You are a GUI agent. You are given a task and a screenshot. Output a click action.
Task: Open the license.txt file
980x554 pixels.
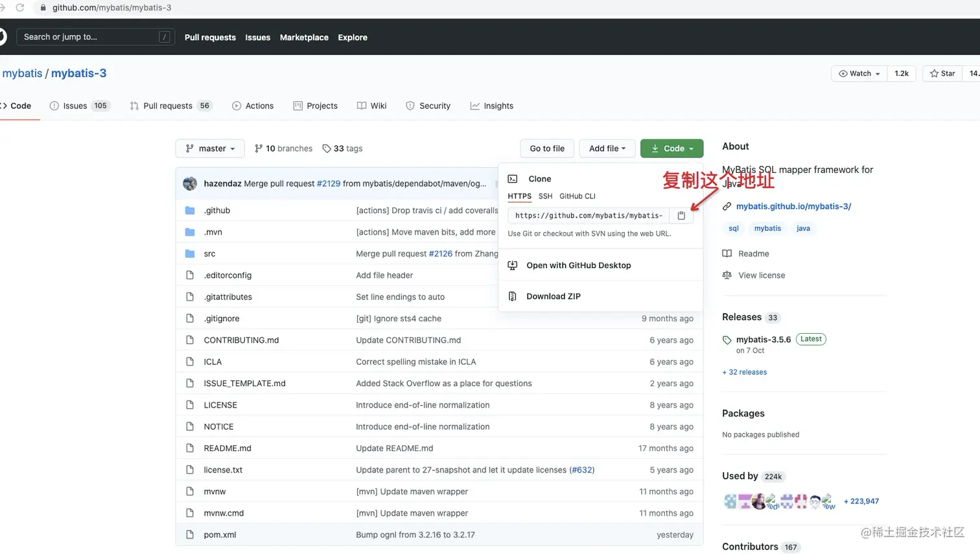click(x=223, y=470)
